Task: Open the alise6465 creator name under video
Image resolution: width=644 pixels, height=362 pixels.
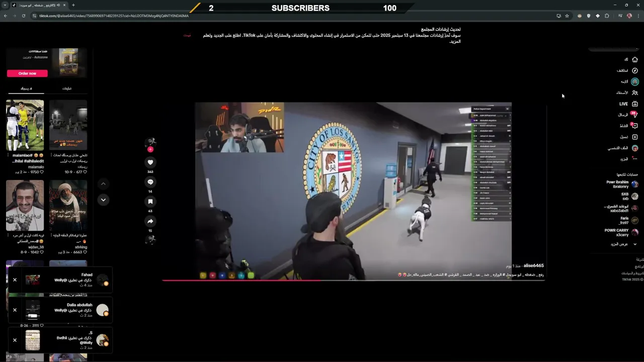Action: tap(534, 265)
